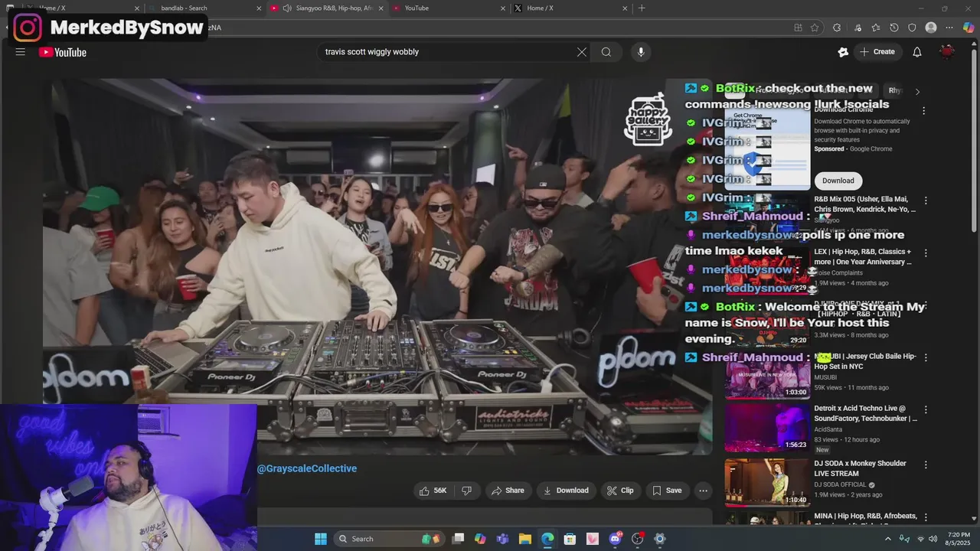The height and width of the screenshot is (551, 980).
Task: Go to YouTube home via logo
Action: click(x=63, y=52)
